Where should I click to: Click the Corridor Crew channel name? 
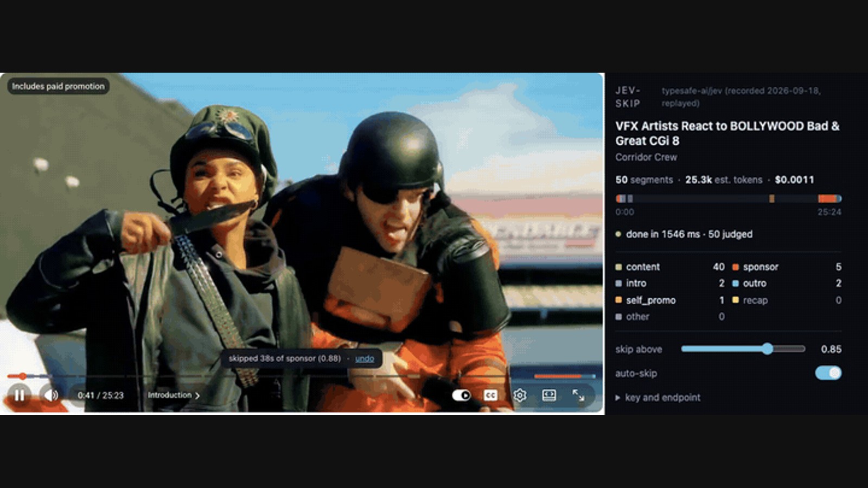click(x=646, y=157)
